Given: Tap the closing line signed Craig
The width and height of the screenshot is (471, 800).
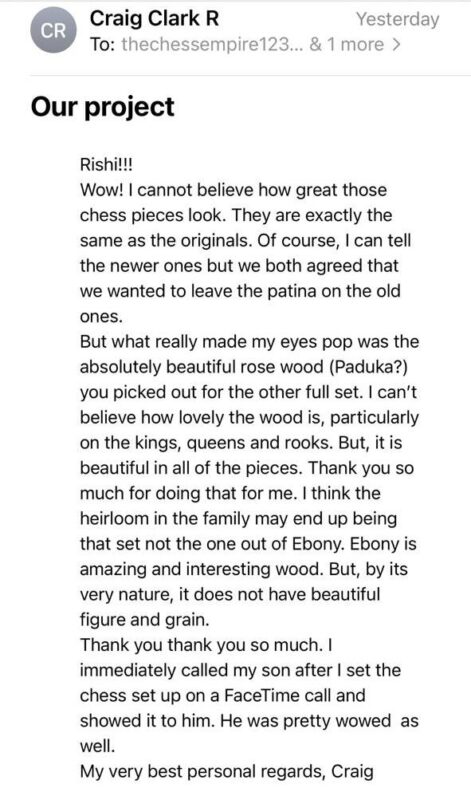Looking at the screenshot, I should [227, 771].
